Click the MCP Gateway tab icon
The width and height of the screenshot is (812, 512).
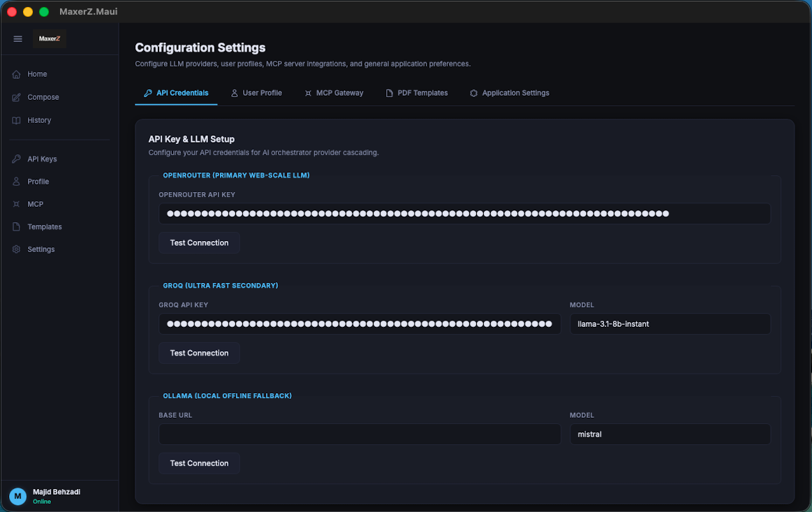tap(308, 94)
